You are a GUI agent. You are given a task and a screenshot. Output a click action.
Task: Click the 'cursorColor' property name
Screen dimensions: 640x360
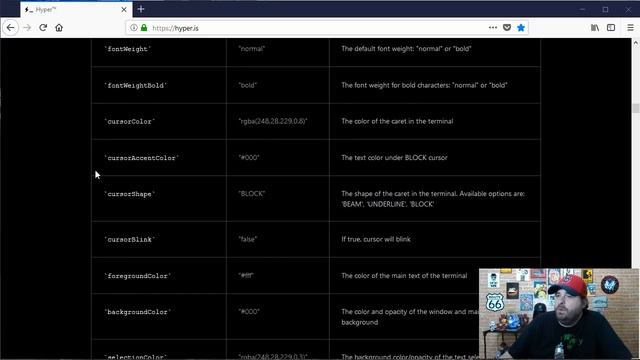click(129, 122)
